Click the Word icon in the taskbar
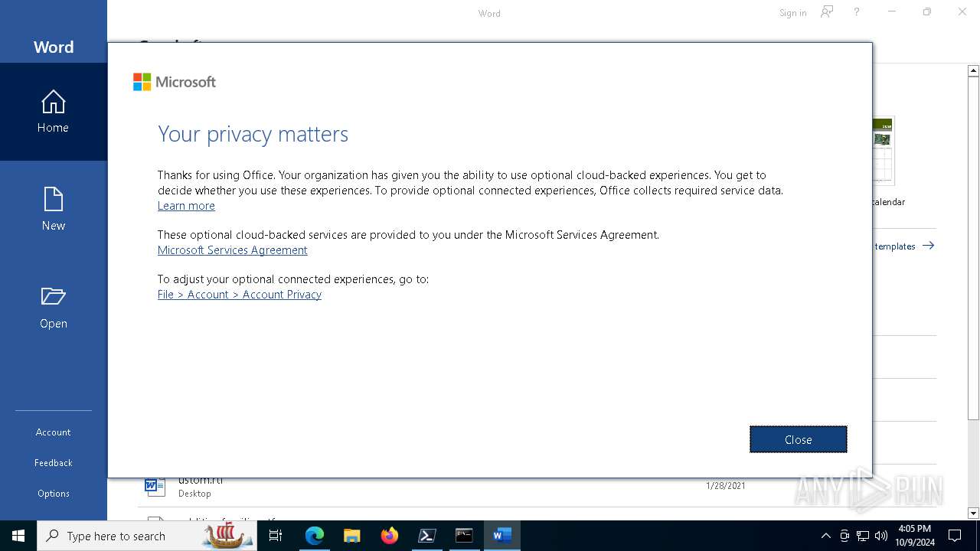The image size is (980, 551). [x=502, y=536]
